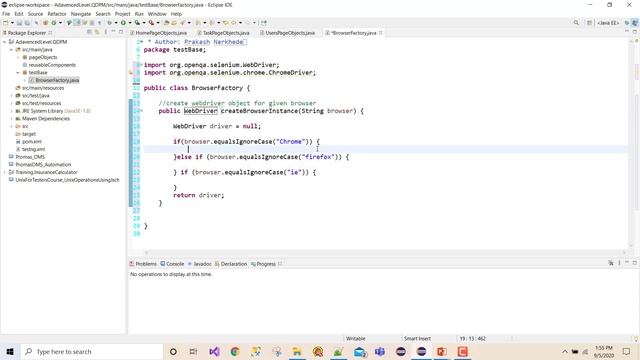Click the taskbar search box
This screenshot has width=640, height=360.
click(x=91, y=351)
